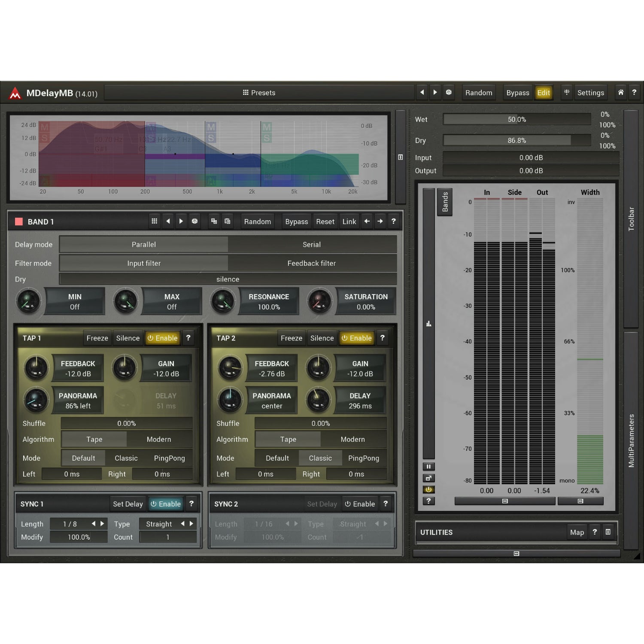Pause the meters with pause icon
Screen dimensions: 644x644
[428, 466]
